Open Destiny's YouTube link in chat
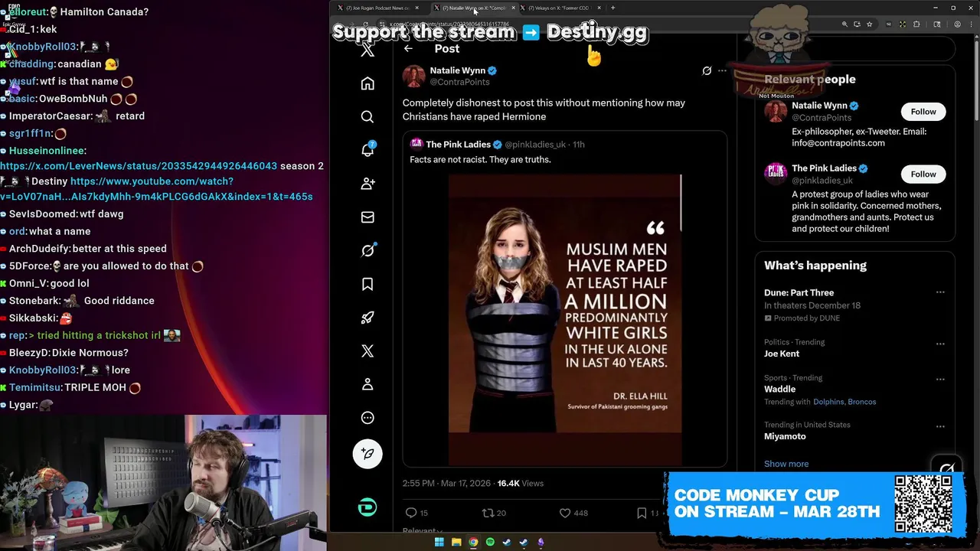The image size is (980, 551). 156,189
